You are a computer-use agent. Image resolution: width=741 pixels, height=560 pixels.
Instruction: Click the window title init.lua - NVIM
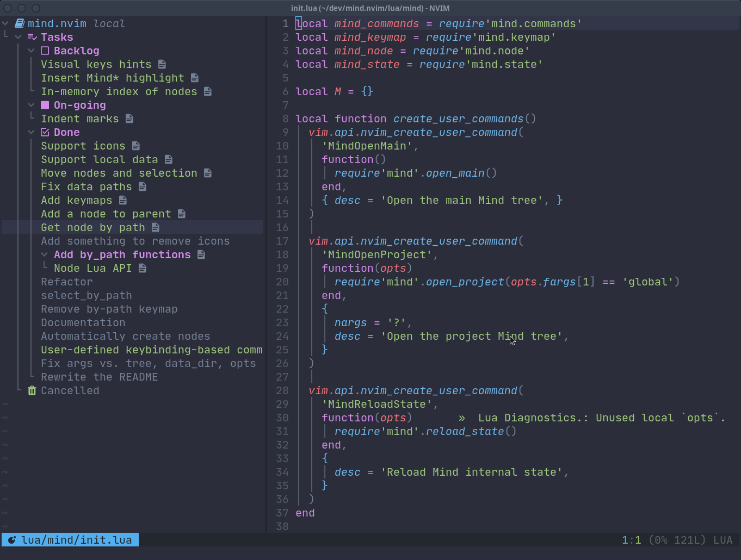tap(370, 8)
